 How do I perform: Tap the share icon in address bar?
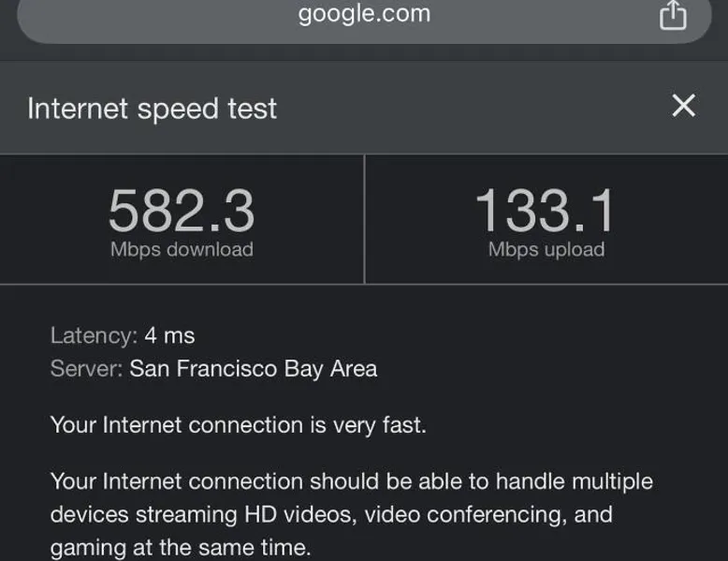pyautogui.click(x=673, y=16)
